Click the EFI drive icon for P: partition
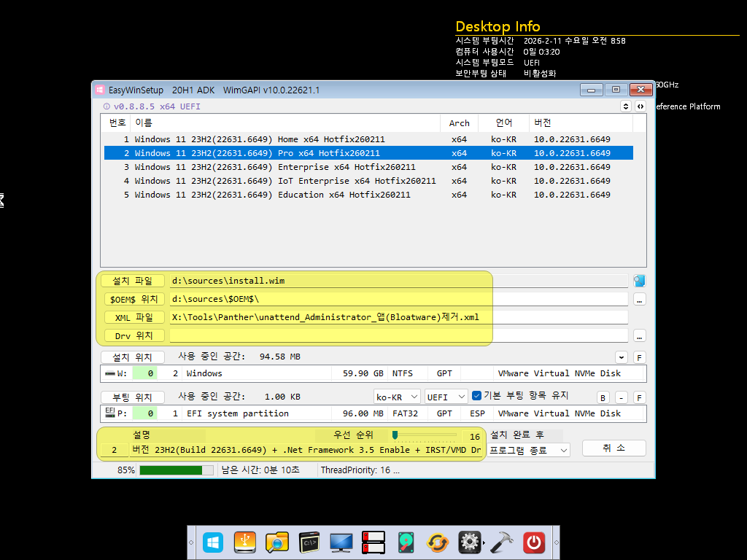This screenshot has width=747, height=560. (109, 412)
